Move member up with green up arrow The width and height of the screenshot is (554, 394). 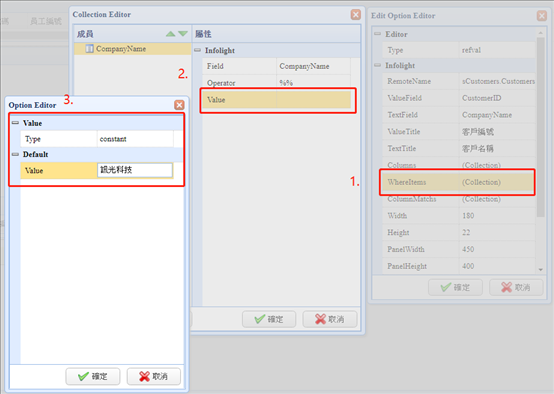pyautogui.click(x=170, y=34)
